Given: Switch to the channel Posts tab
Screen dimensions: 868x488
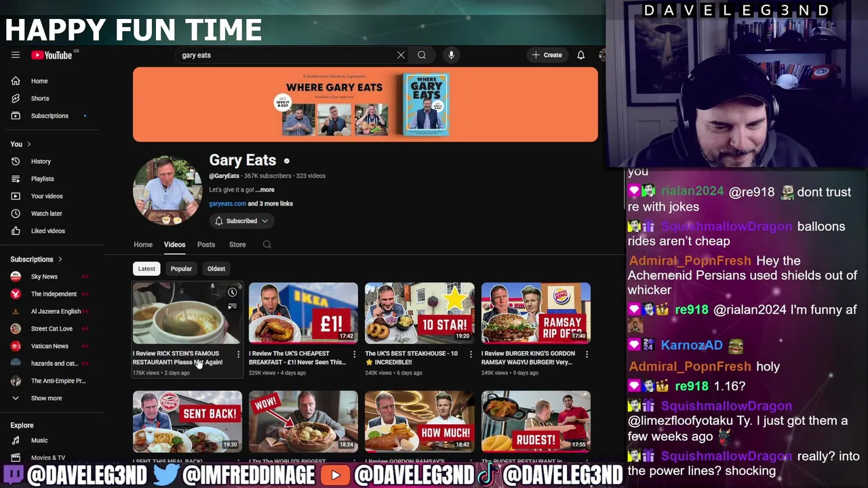Looking at the screenshot, I should coord(206,245).
